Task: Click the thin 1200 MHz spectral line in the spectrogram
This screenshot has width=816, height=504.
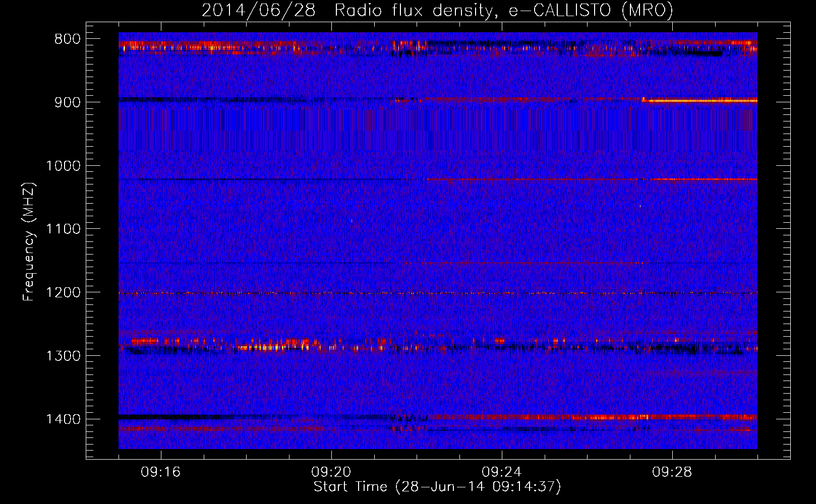Action: click(x=438, y=293)
